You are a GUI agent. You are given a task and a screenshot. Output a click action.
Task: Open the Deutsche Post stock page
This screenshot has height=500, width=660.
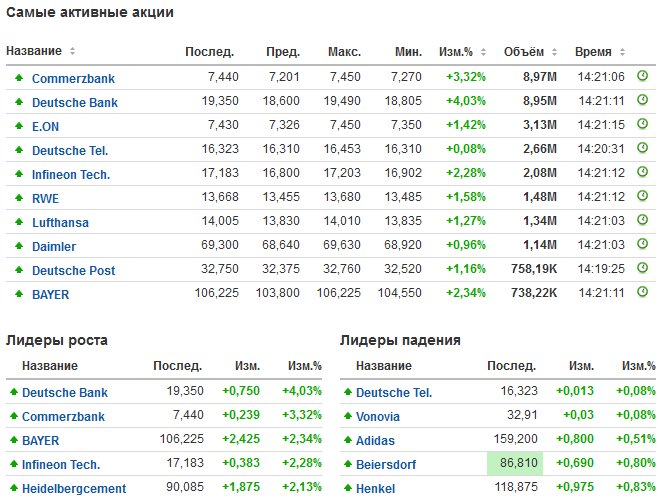[73, 270]
